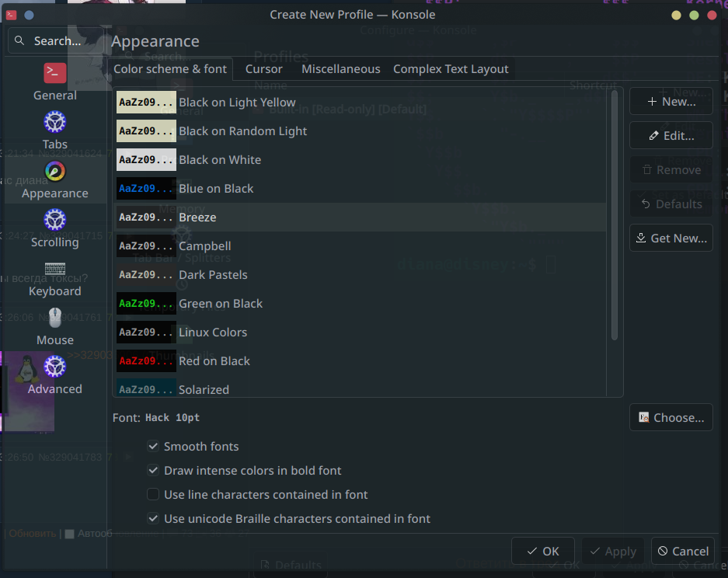
Task: Click the Edit... color scheme button
Action: [671, 135]
